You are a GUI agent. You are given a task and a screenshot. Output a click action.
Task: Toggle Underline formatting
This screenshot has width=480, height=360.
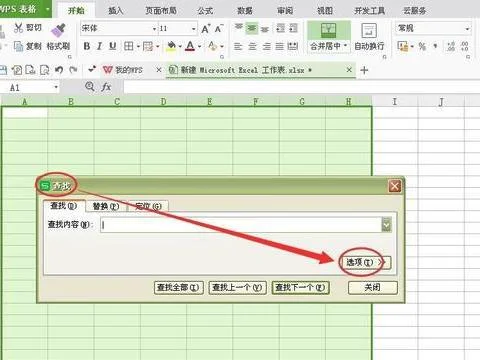pos(113,46)
